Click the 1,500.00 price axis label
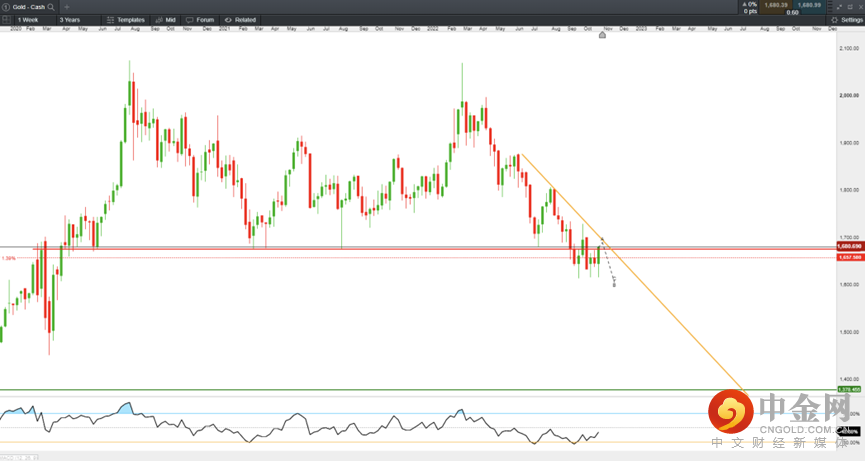 tap(849, 333)
